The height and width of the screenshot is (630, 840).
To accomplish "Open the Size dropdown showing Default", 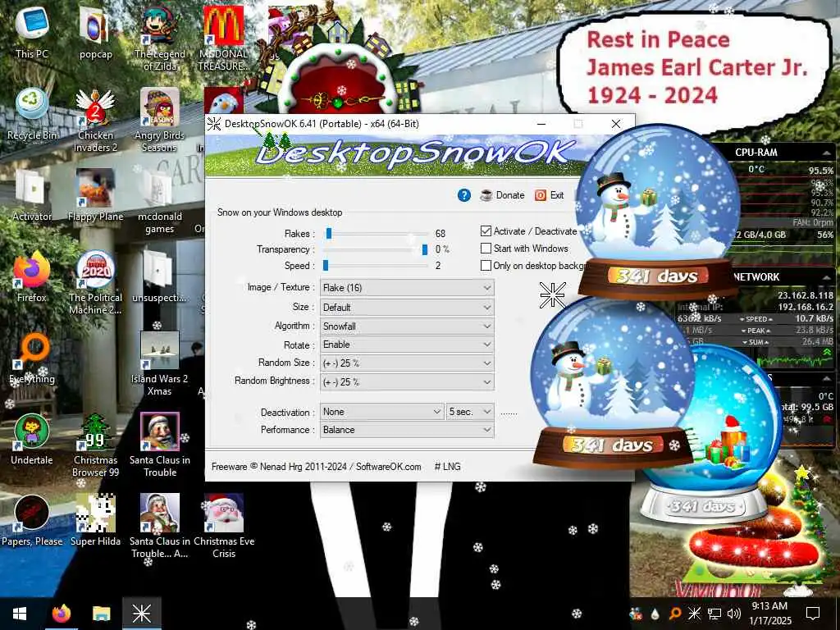I will pos(407,308).
